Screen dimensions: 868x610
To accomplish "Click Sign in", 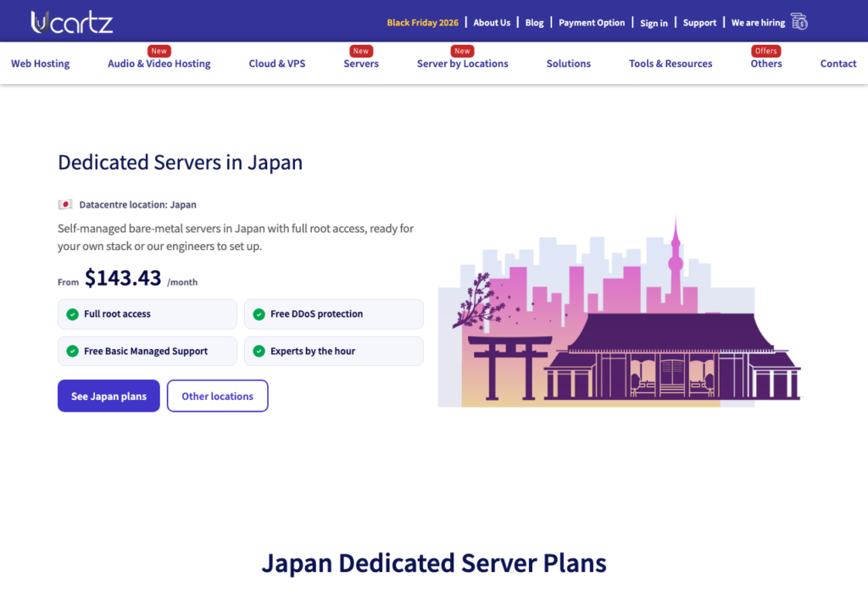I will 654,23.
